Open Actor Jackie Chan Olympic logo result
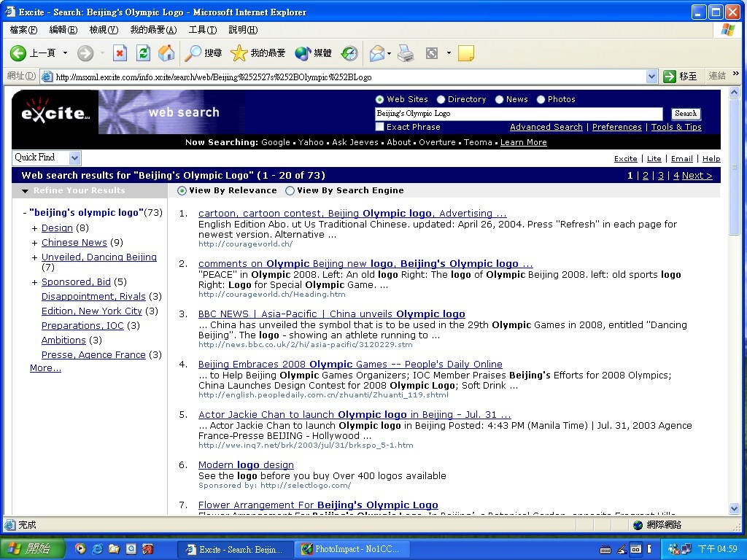This screenshot has width=747, height=560. (x=355, y=414)
